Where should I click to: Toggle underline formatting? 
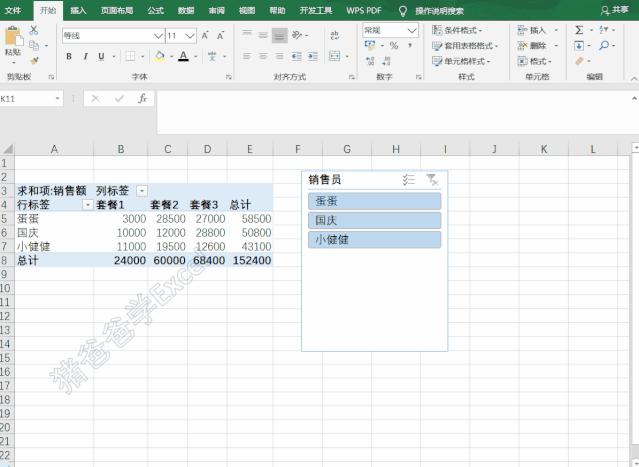click(101, 56)
